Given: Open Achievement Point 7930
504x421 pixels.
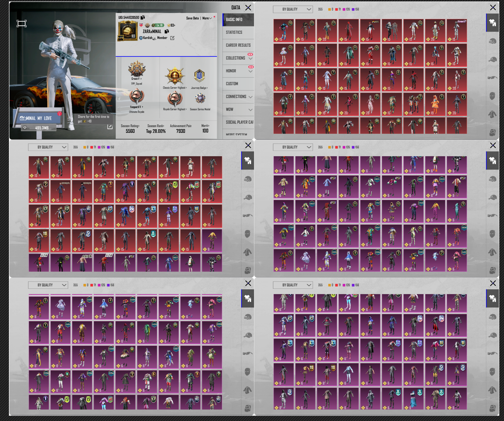Looking at the screenshot, I should (x=181, y=128).
